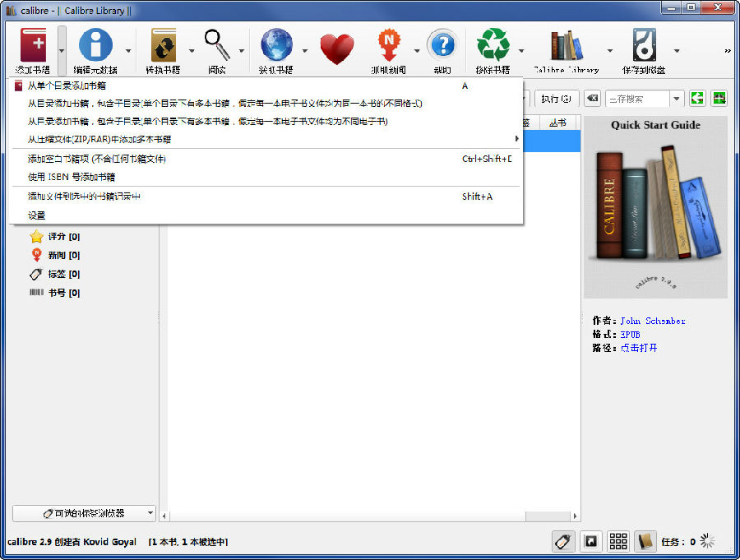Select Rating (评分) category in tag browser
Viewport: 740px width, 560px height.
coord(55,237)
